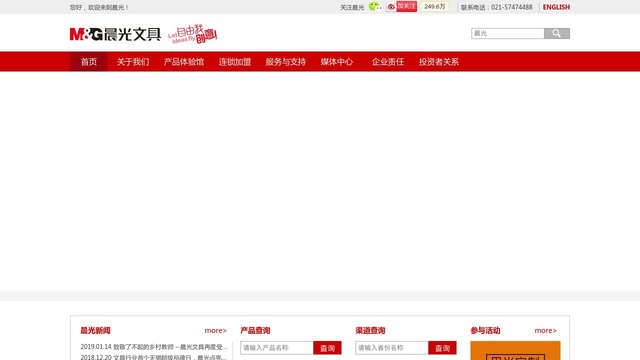Open the 媒体中心 menu
The width and height of the screenshot is (640, 360).
point(337,62)
